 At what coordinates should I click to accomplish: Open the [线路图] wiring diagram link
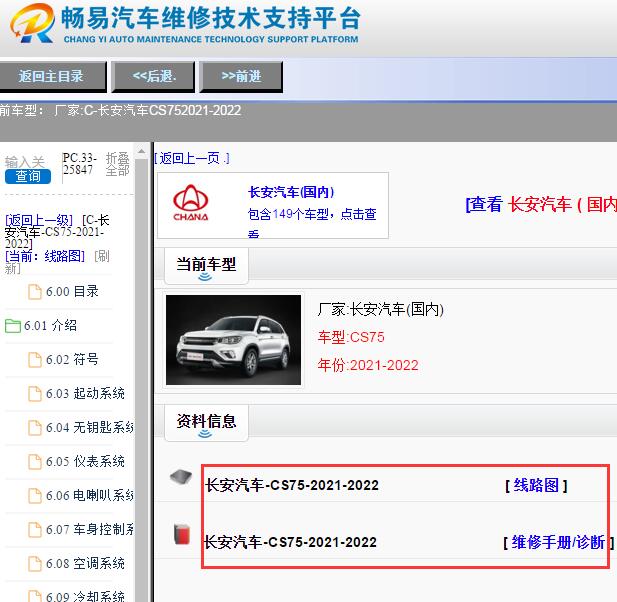coord(536,486)
